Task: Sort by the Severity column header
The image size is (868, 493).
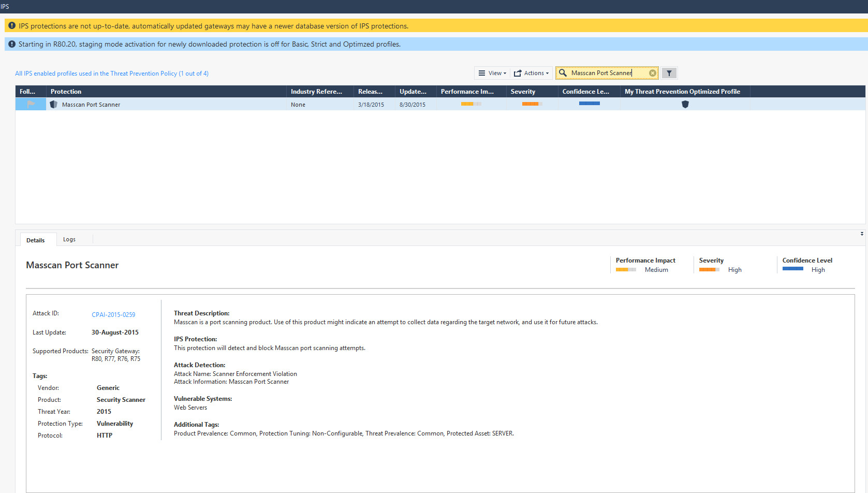Action: coord(532,91)
